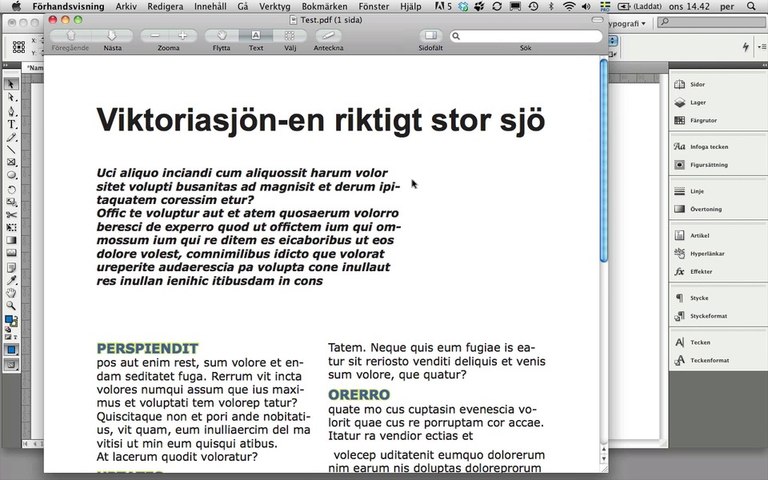768x480 pixels.
Task: Open the Bluetooth menu bar icon
Action: (x=551, y=6)
